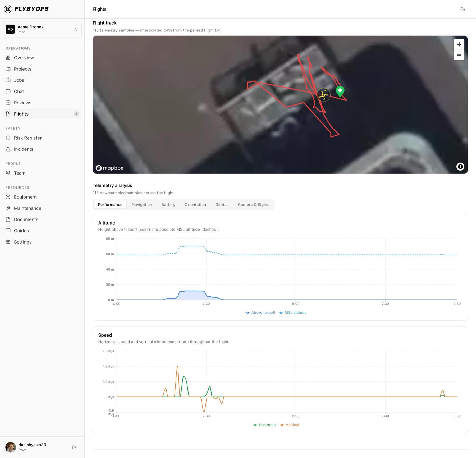Image resolution: width=476 pixels, height=458 pixels.
Task: Click the FlyByOps drone logo icon
Action: click(8, 9)
